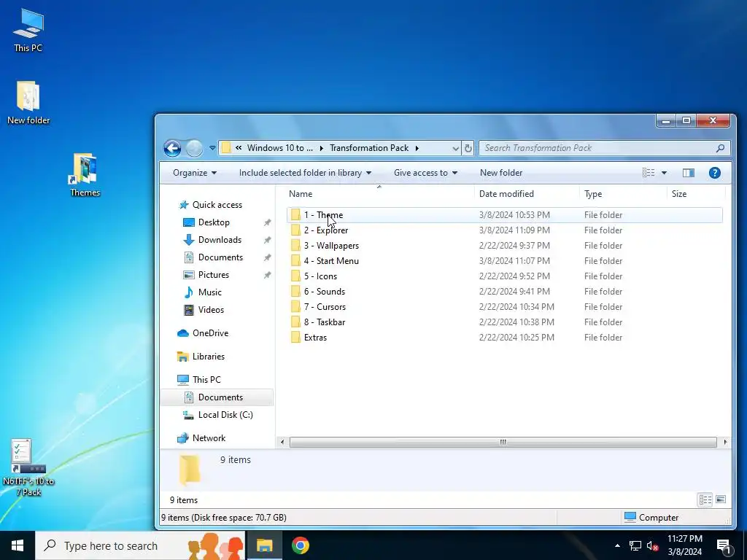Select Themes shortcut on the desktop

[x=85, y=175]
